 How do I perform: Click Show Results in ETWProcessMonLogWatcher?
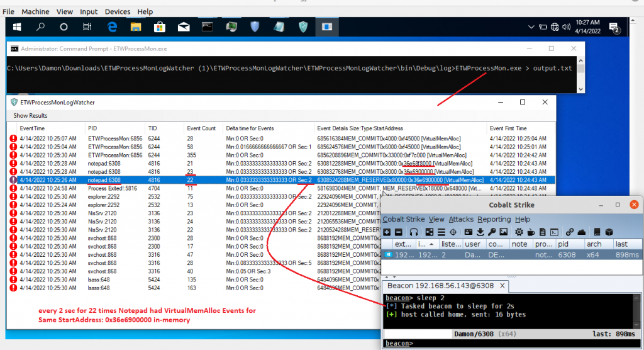click(30, 116)
